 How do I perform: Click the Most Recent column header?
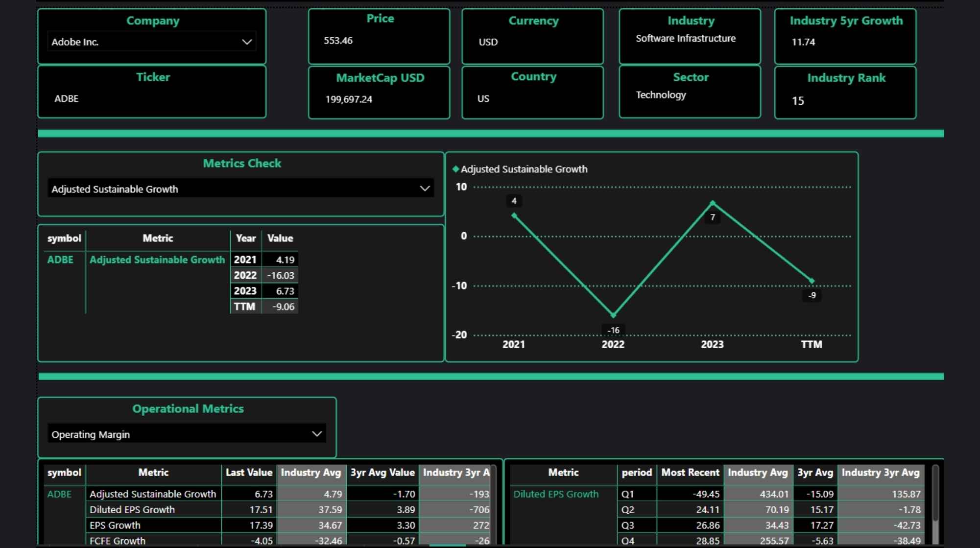[x=690, y=473]
